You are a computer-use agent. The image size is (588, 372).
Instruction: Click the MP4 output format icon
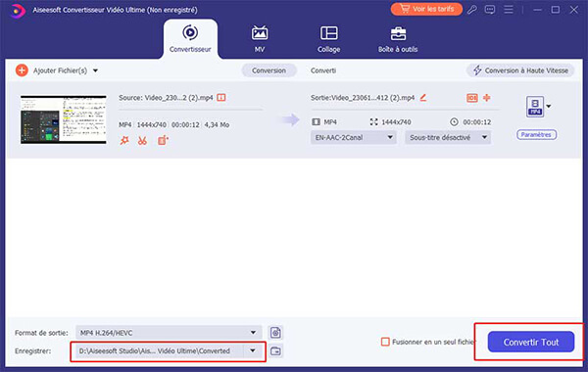pyautogui.click(x=535, y=107)
